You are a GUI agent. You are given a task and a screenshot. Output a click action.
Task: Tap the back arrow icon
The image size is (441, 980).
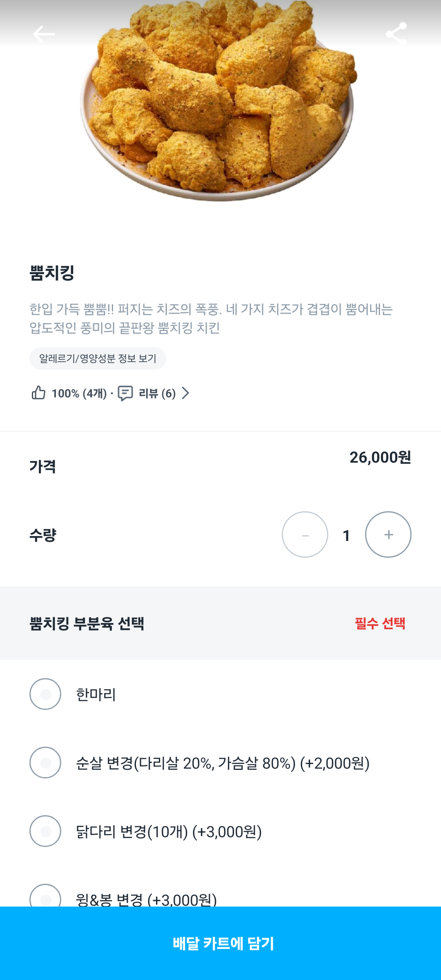pyautogui.click(x=44, y=34)
